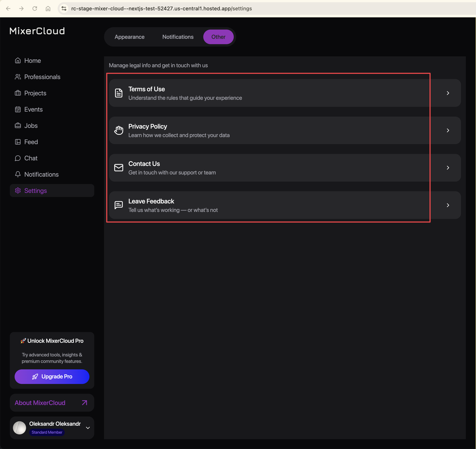Click the Notifications bell icon

coord(18,174)
